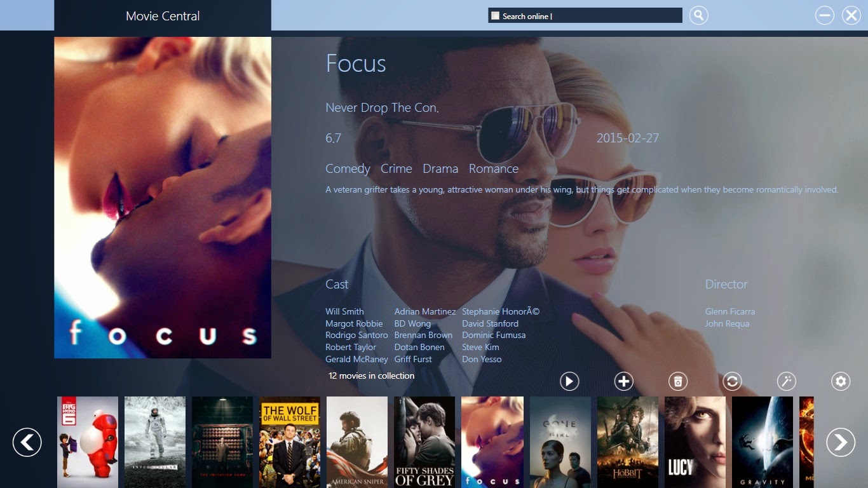The height and width of the screenshot is (488, 868).
Task: Click cast member Robert Taylor
Action: 351,347
